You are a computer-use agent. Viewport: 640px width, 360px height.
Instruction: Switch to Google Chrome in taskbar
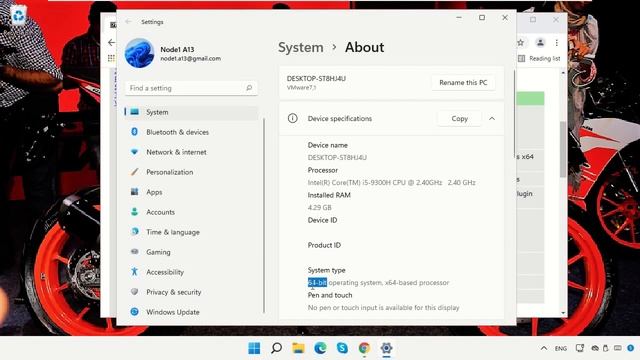[x=364, y=348]
